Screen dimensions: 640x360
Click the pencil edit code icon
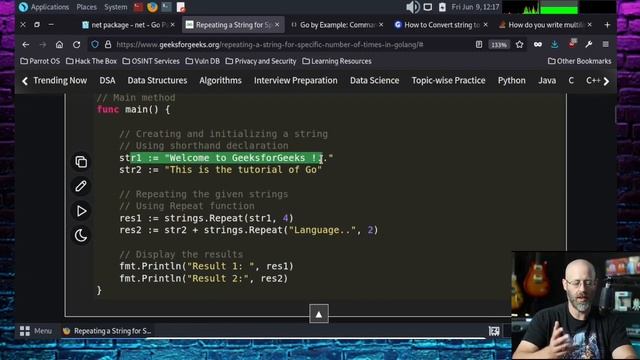(81, 186)
